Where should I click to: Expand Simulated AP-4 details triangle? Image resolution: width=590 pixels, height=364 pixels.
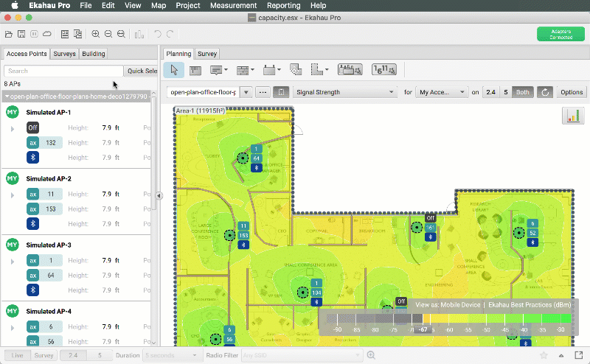pyautogui.click(x=13, y=328)
